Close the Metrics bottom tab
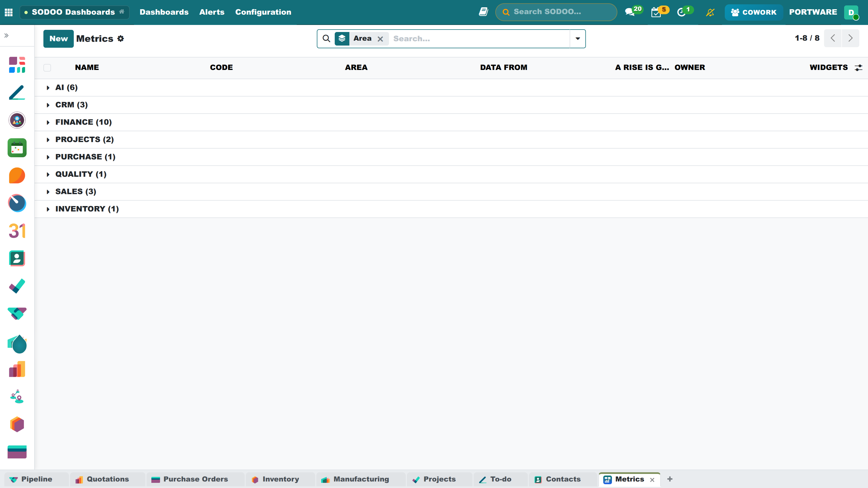868x488 pixels. (x=652, y=480)
